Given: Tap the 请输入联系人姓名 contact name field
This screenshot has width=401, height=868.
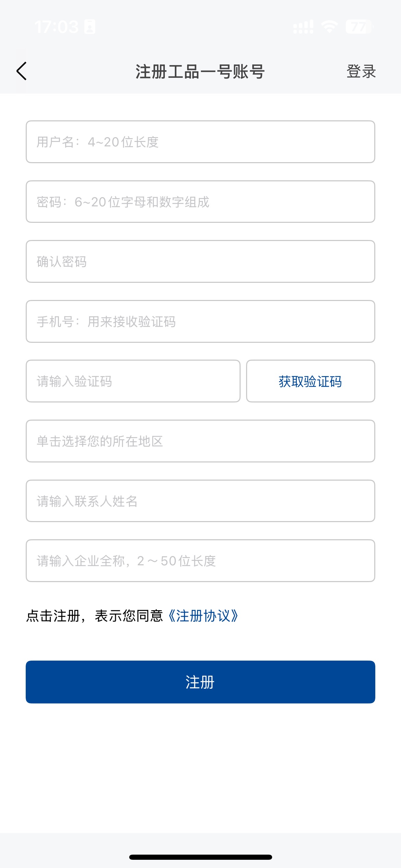Looking at the screenshot, I should (x=200, y=501).
